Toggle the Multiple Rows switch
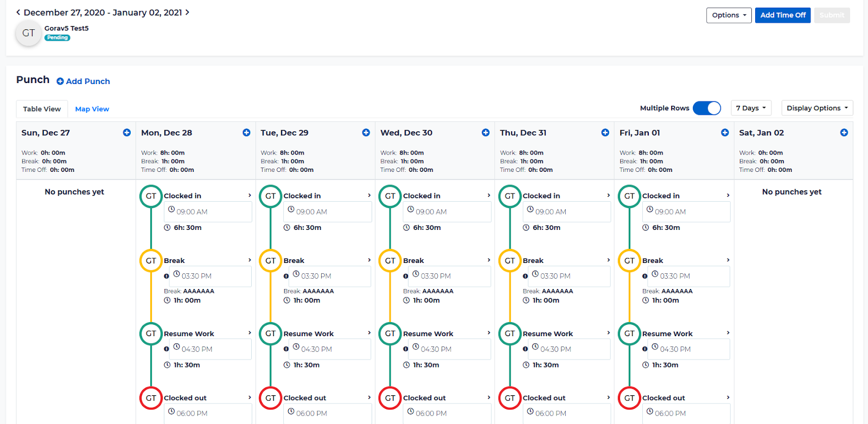 (706, 108)
